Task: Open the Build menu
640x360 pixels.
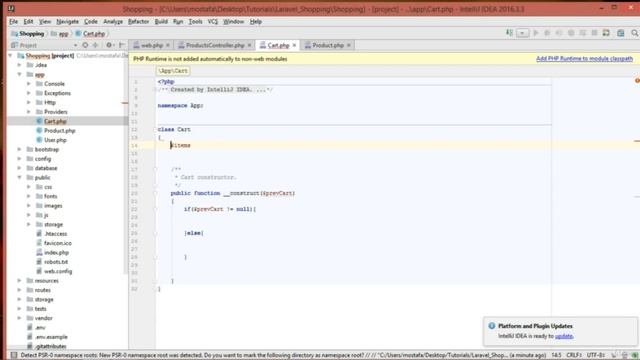Action: click(x=161, y=22)
